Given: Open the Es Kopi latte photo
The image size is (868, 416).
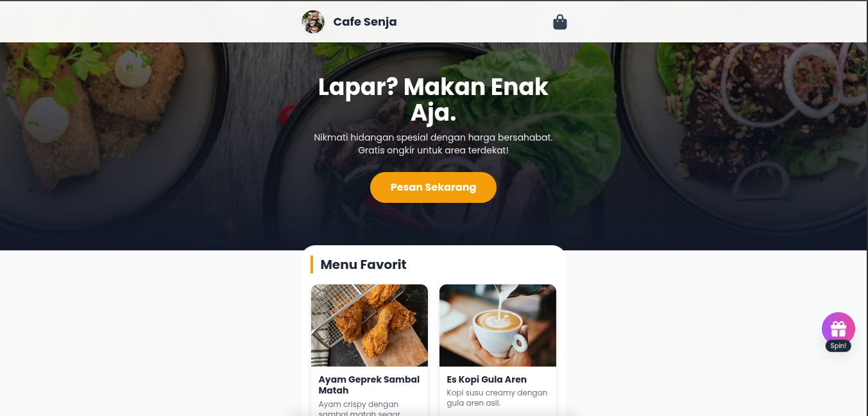Looking at the screenshot, I should click(498, 325).
